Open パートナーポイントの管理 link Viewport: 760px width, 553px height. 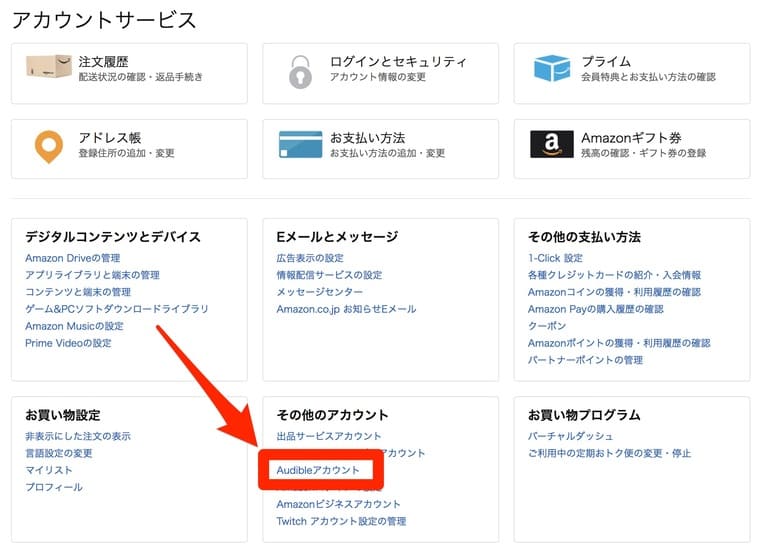click(x=586, y=360)
